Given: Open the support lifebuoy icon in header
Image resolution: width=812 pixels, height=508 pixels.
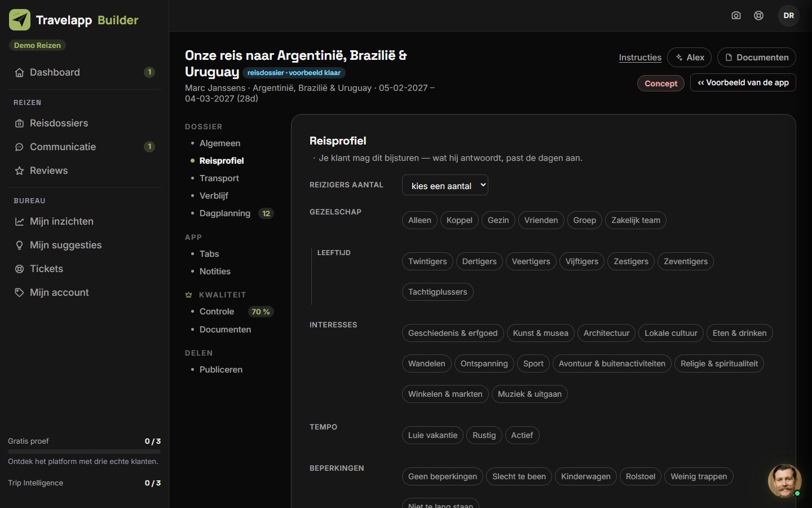Looking at the screenshot, I should (759, 16).
